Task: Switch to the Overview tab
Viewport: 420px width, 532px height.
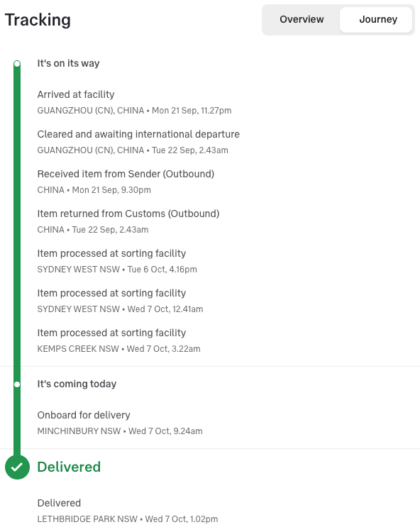Action: coord(302,19)
